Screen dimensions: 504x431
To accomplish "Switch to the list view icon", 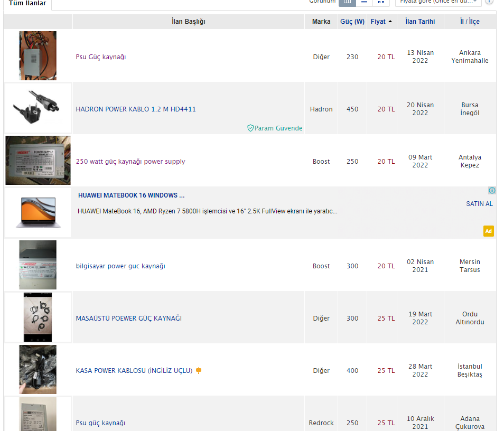I will pyautogui.click(x=364, y=2).
